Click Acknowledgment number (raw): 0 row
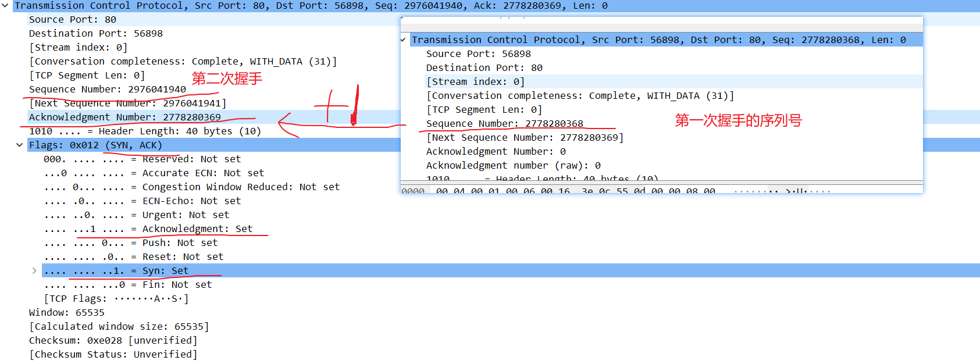The width and height of the screenshot is (980, 364). [513, 166]
